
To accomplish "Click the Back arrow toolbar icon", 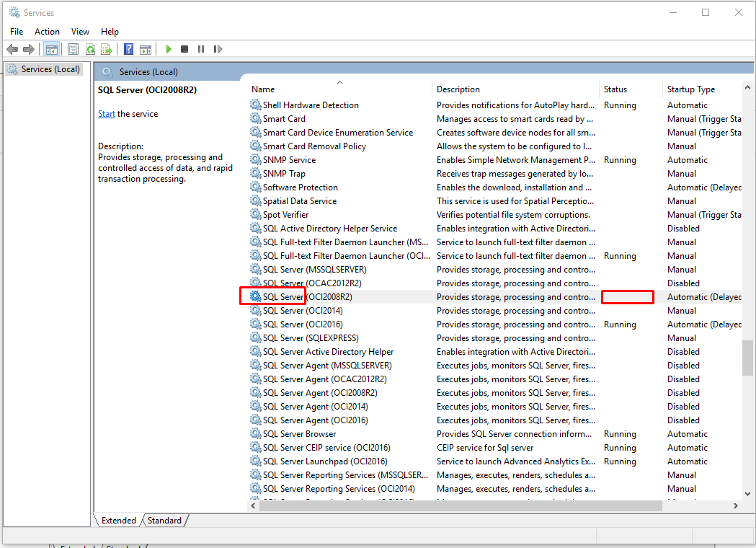I will coord(12,49).
